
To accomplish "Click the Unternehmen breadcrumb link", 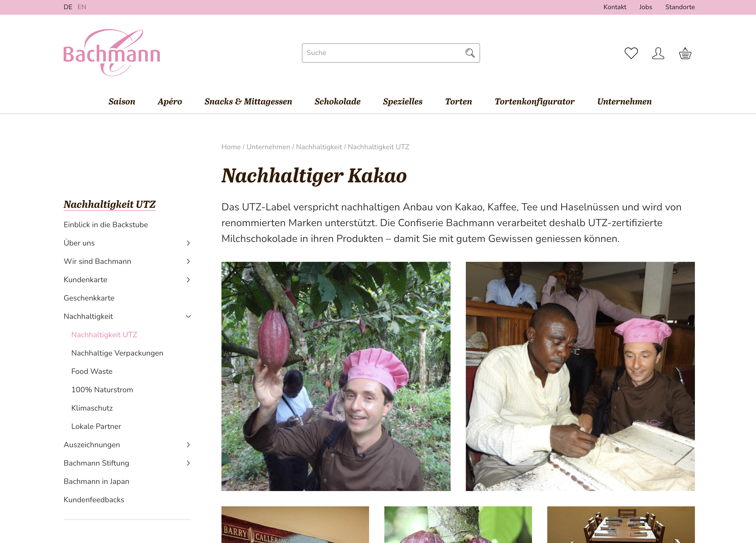I will [268, 147].
